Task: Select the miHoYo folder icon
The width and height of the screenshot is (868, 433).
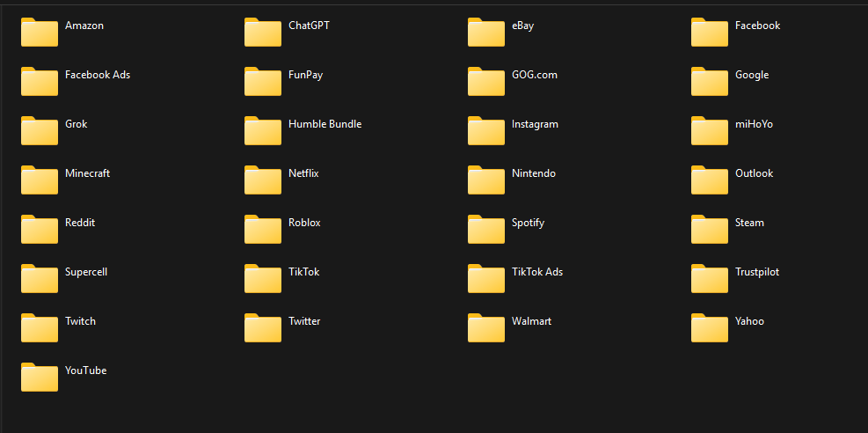Action: click(710, 130)
